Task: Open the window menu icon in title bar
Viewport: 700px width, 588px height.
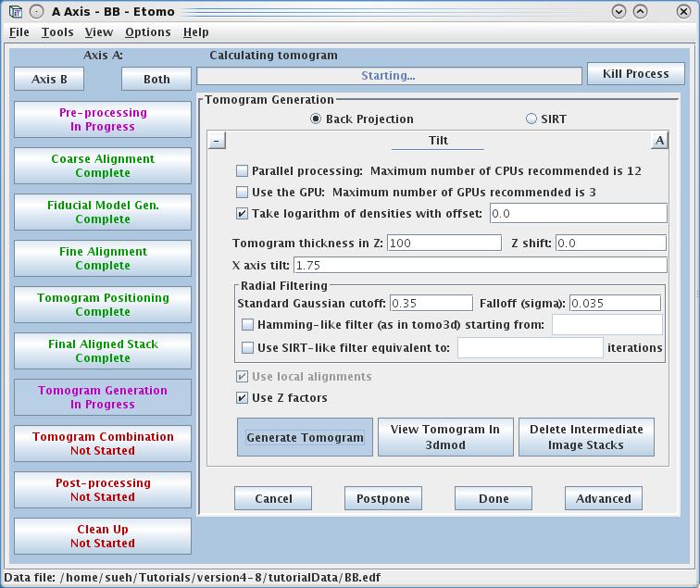Action: (x=16, y=11)
